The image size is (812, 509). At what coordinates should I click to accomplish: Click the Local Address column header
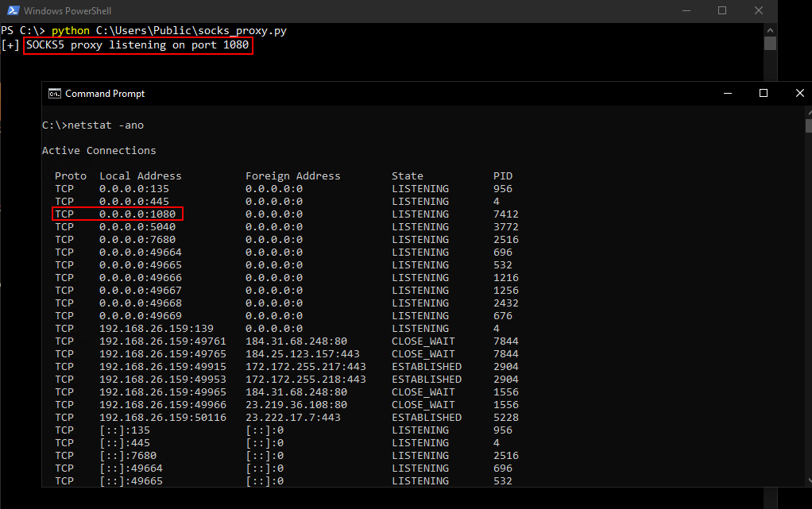(x=141, y=176)
